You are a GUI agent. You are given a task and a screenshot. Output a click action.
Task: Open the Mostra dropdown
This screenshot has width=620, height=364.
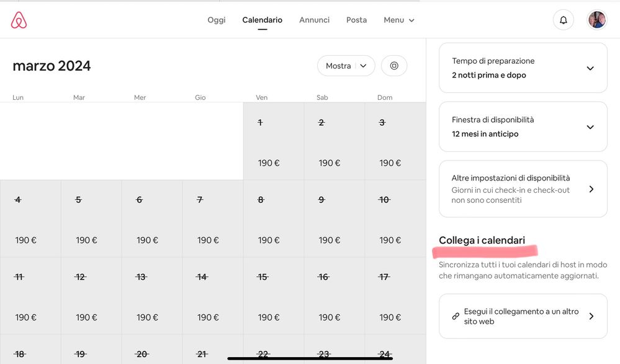tap(346, 66)
